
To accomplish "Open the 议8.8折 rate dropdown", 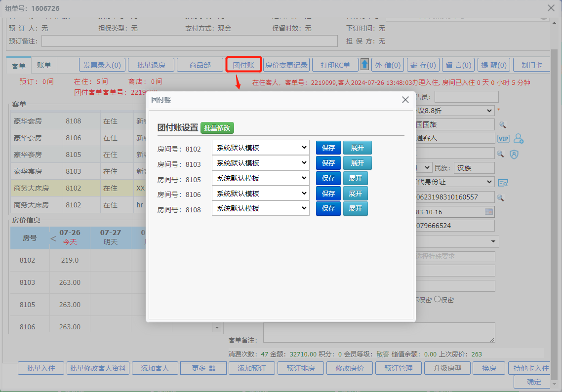I will (x=454, y=111).
